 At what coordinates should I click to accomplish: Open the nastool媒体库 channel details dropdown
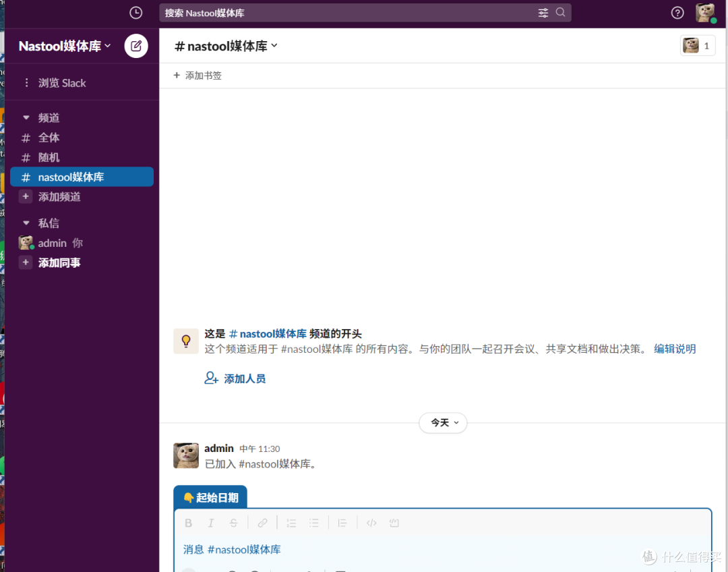[x=226, y=46]
